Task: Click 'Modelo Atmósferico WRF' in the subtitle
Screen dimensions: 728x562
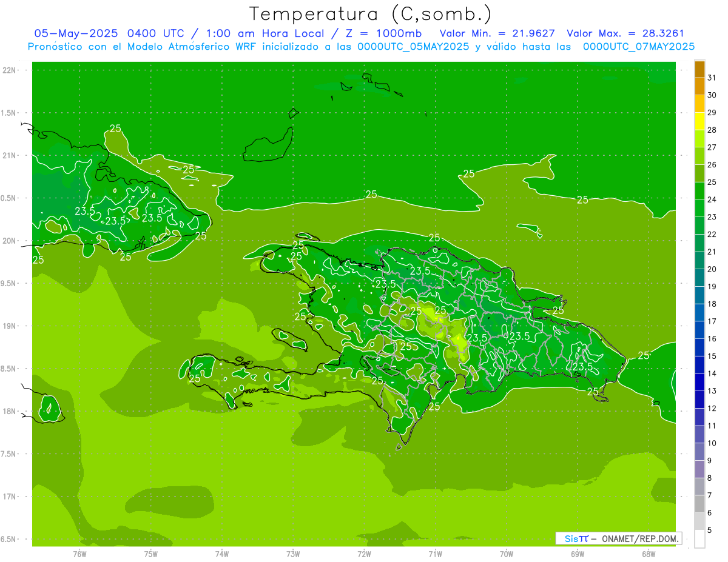Action: 198,47
